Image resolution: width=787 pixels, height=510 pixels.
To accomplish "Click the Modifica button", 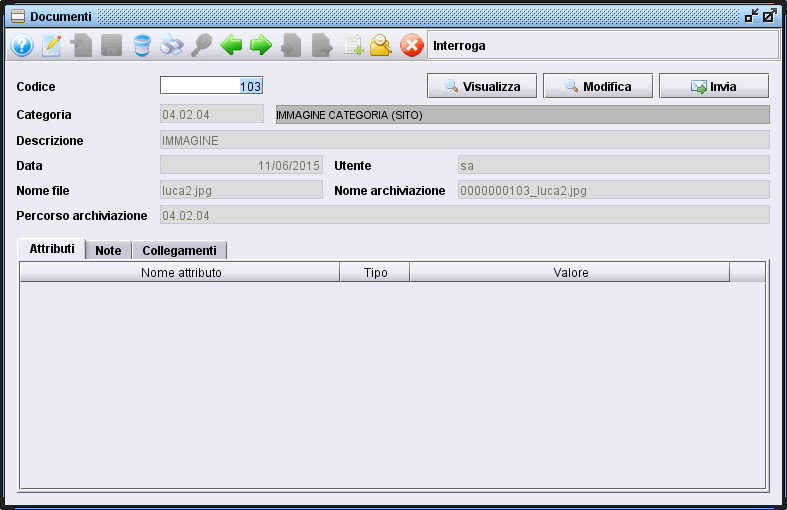I will pyautogui.click(x=598, y=86).
